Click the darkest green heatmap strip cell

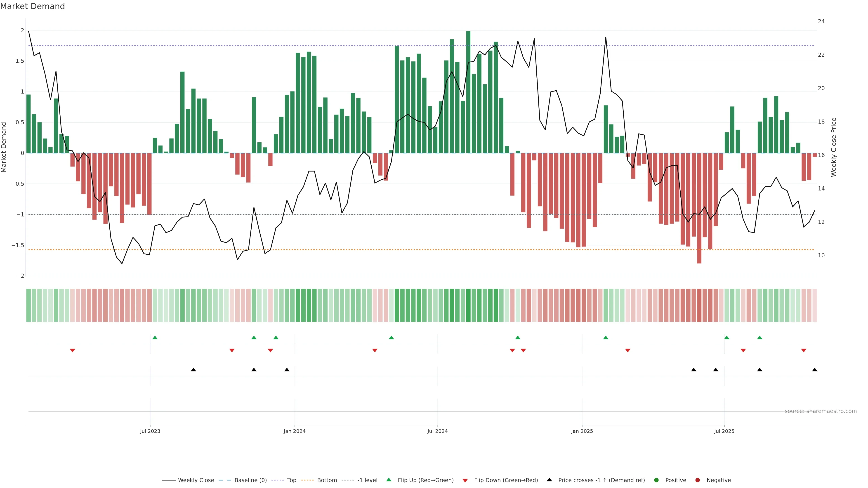coord(468,305)
